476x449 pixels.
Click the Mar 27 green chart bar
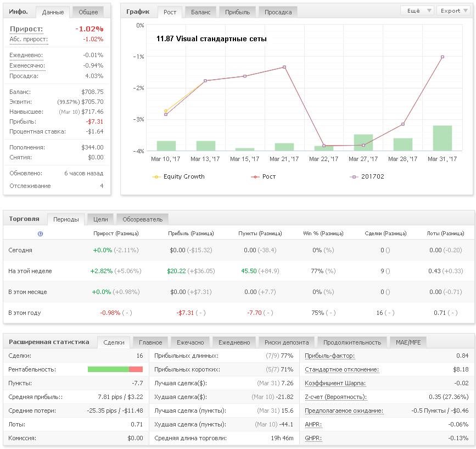click(363, 142)
